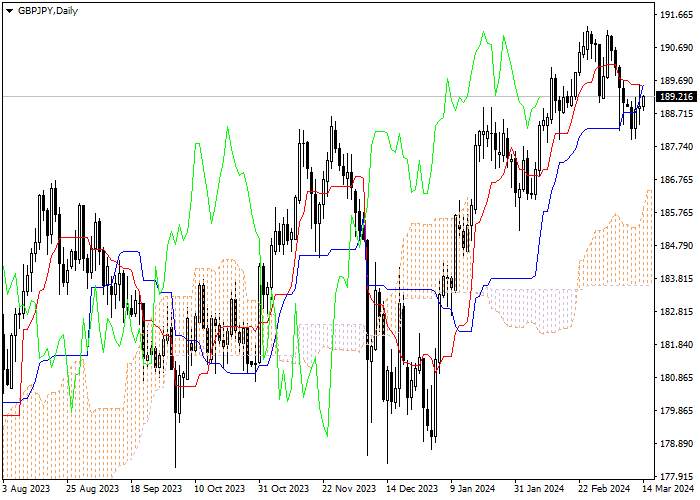Viewport: 700px width, 500px height.
Task: Click the 31 Jan 2024 date label
Action: 539,488
